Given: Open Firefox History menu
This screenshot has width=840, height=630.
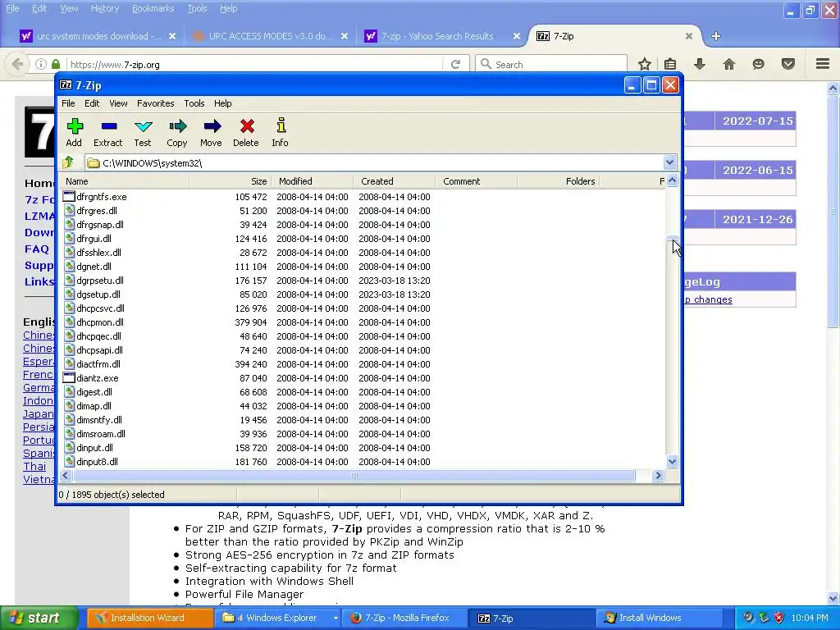Looking at the screenshot, I should [104, 8].
